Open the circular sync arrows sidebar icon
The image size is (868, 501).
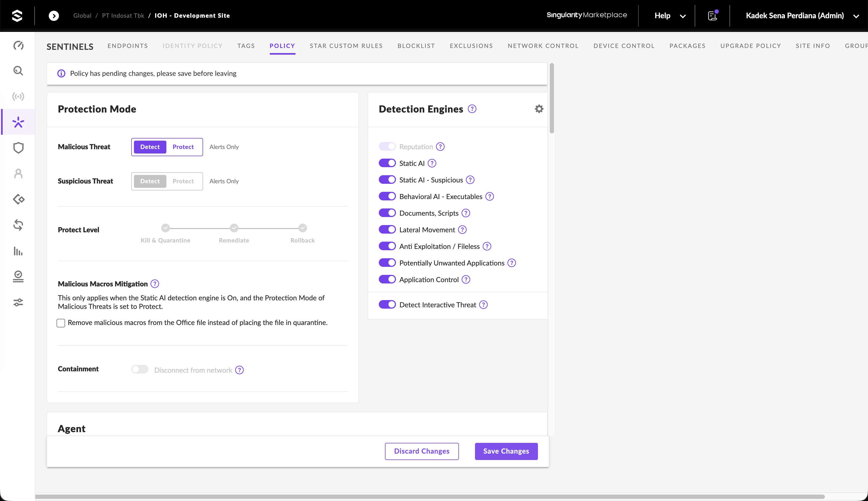pyautogui.click(x=18, y=225)
